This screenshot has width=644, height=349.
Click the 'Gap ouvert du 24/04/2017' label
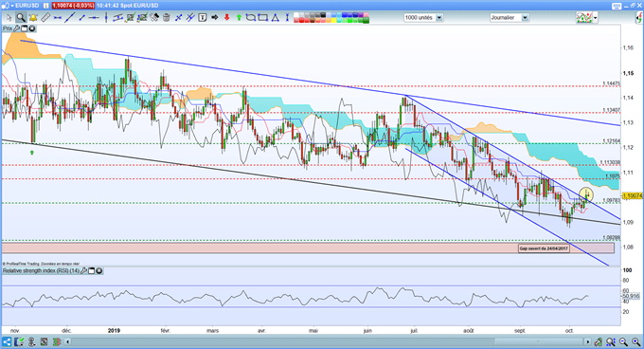pos(544,248)
